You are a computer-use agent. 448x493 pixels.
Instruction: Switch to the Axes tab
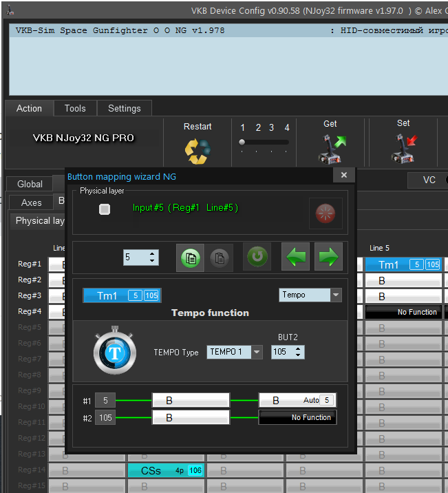click(x=31, y=203)
